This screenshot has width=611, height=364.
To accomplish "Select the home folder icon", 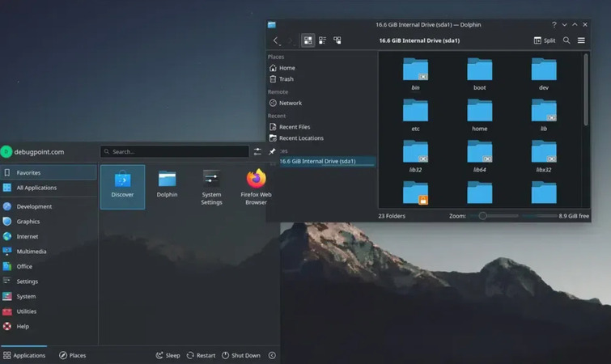I will 479,110.
